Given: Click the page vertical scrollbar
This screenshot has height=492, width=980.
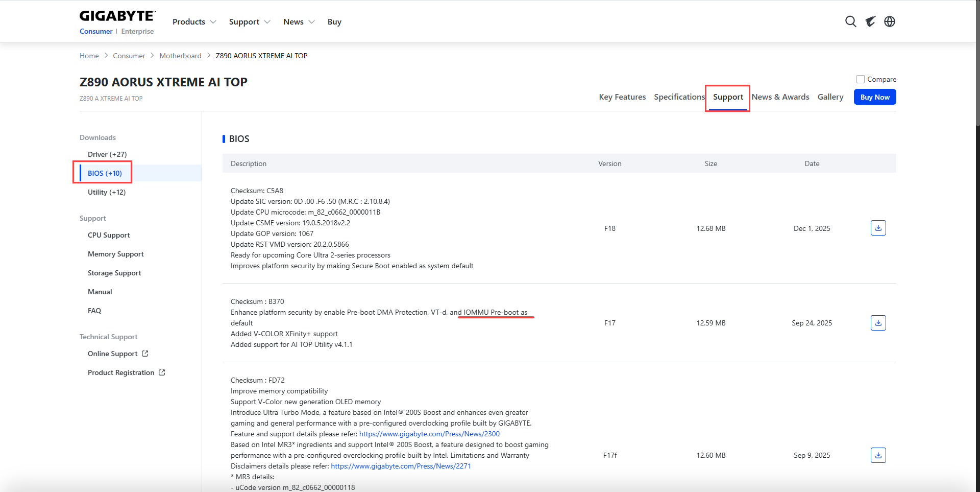Looking at the screenshot, I should (x=977, y=204).
